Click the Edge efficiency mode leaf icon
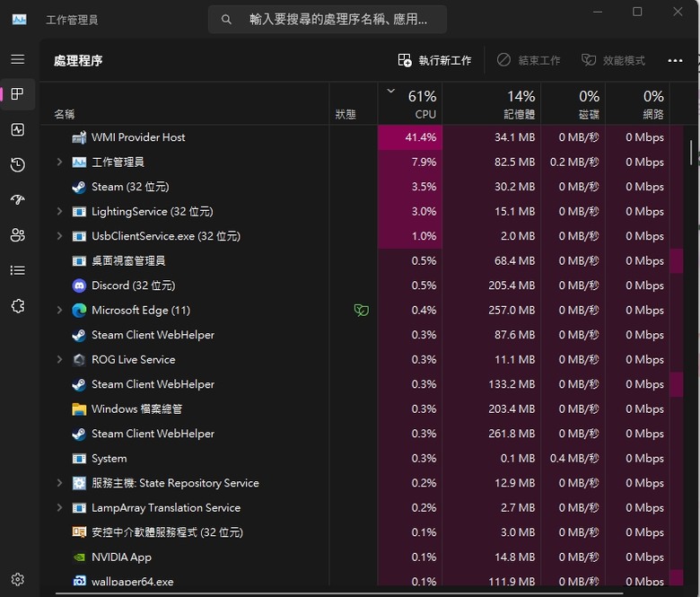 click(361, 310)
